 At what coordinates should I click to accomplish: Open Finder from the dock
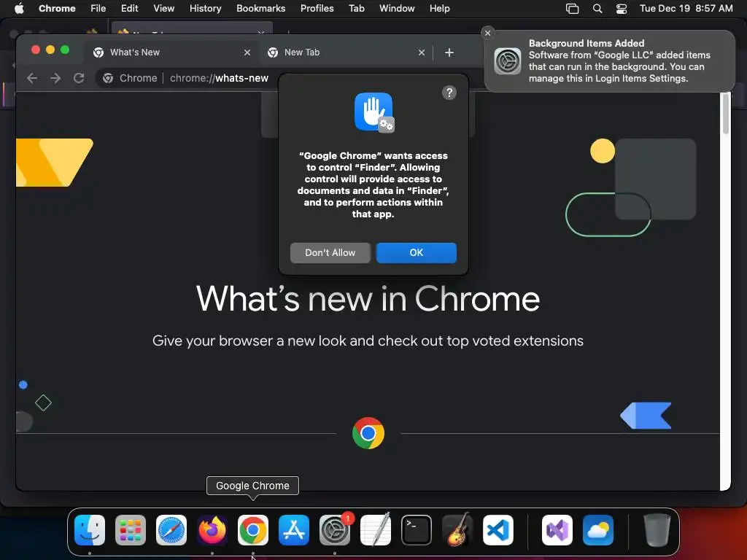coord(90,530)
